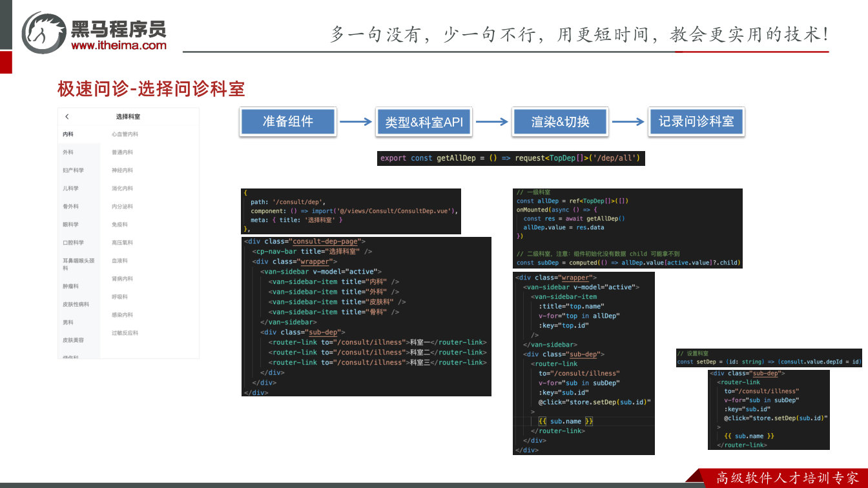Open the 感染内科 sub-department
The width and height of the screenshot is (868, 488).
pos(122,315)
